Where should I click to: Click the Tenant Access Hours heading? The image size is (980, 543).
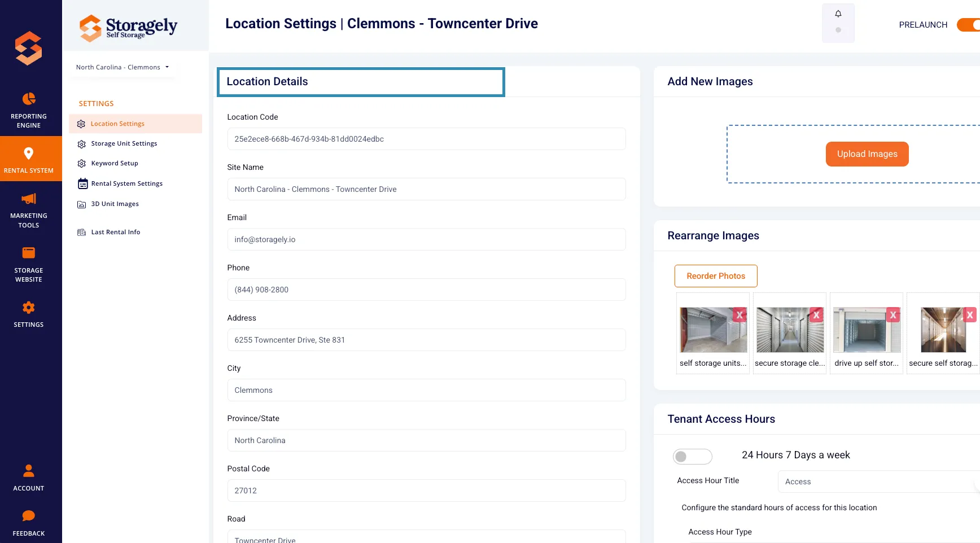coord(721,419)
